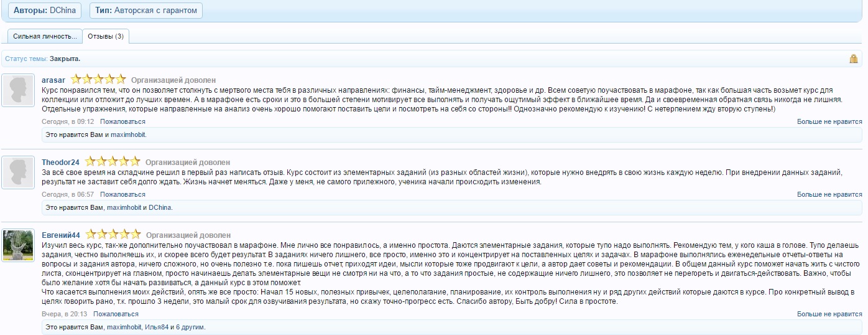Open the arasar username profile link
868x335 pixels.
tap(53, 80)
